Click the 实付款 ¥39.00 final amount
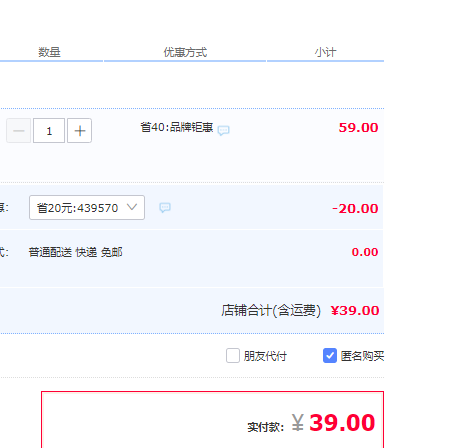This screenshot has height=448, width=450. 311,423
